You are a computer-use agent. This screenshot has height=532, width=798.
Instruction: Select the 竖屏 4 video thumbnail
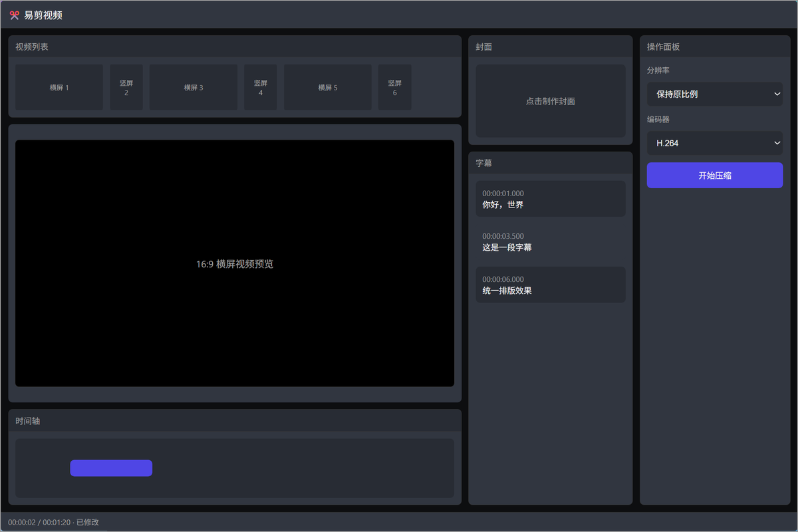pyautogui.click(x=261, y=87)
